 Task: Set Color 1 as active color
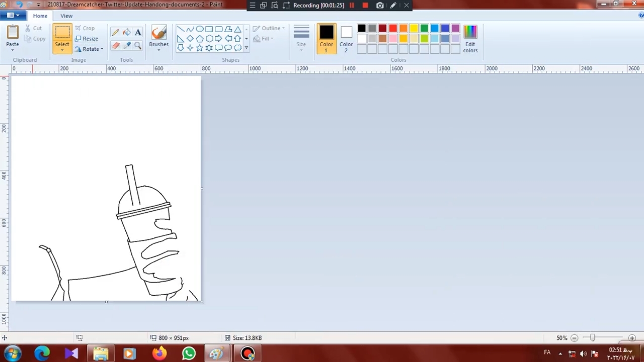pos(326,39)
